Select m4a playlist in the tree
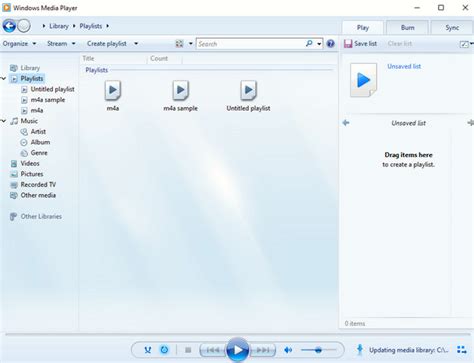 (37, 111)
